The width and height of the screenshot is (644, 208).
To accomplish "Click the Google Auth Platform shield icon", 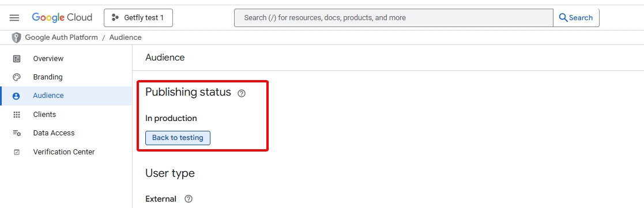I will tap(16, 38).
